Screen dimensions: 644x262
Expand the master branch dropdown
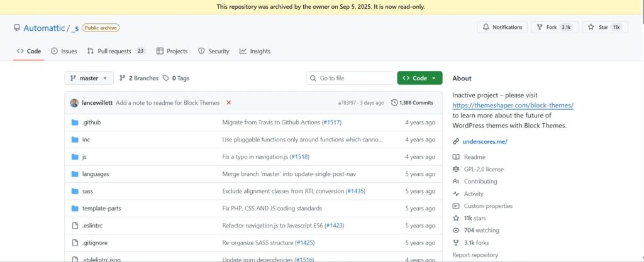(x=89, y=78)
